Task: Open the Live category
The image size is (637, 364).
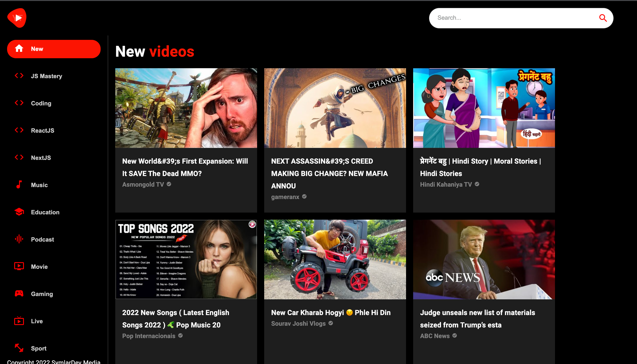Action: (54, 321)
